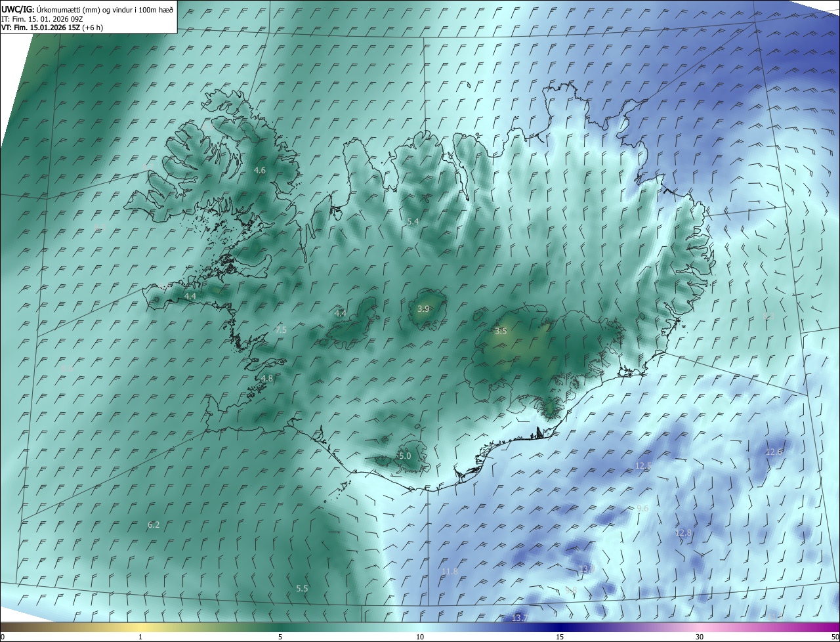Click the 4.6 value over the Westfjords

tap(260, 171)
